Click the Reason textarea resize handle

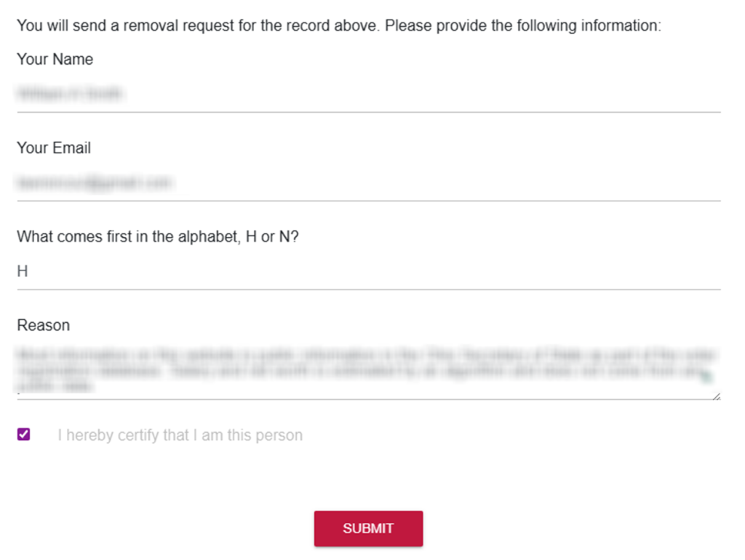pyautogui.click(x=717, y=396)
